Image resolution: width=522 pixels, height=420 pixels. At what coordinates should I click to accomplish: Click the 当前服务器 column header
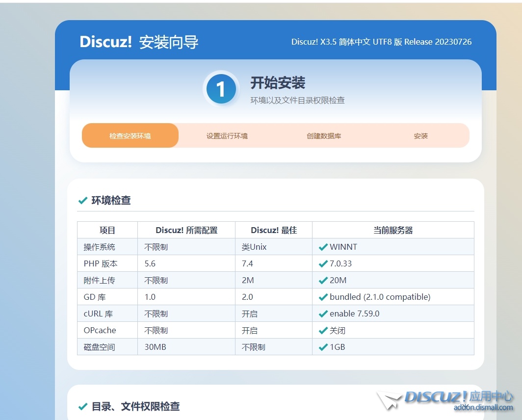(x=393, y=230)
